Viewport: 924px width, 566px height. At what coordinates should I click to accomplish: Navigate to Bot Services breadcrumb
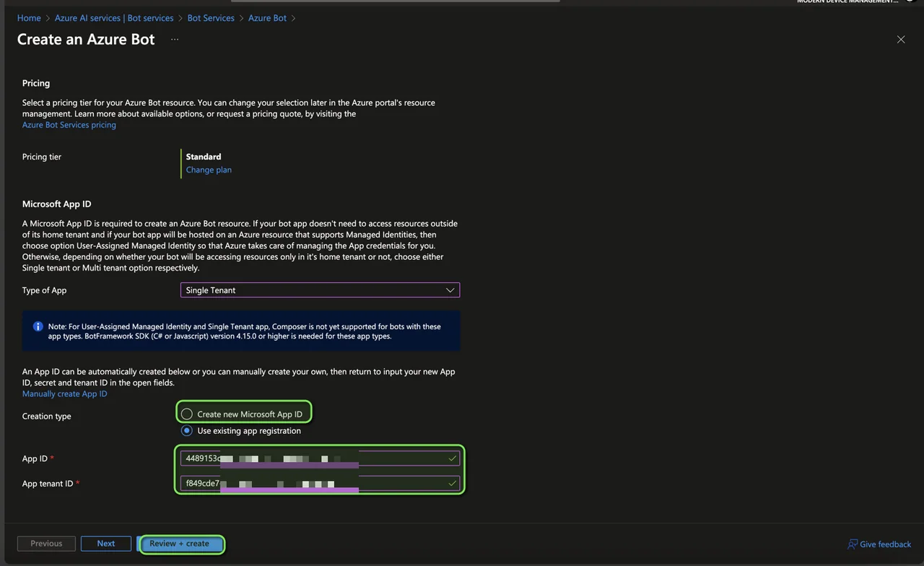pyautogui.click(x=211, y=18)
